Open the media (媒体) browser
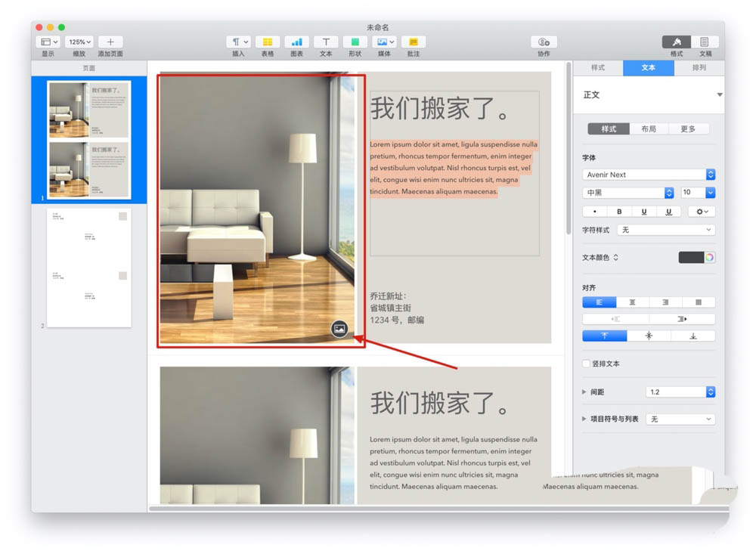Viewport: 756px width, 554px height. (383, 42)
